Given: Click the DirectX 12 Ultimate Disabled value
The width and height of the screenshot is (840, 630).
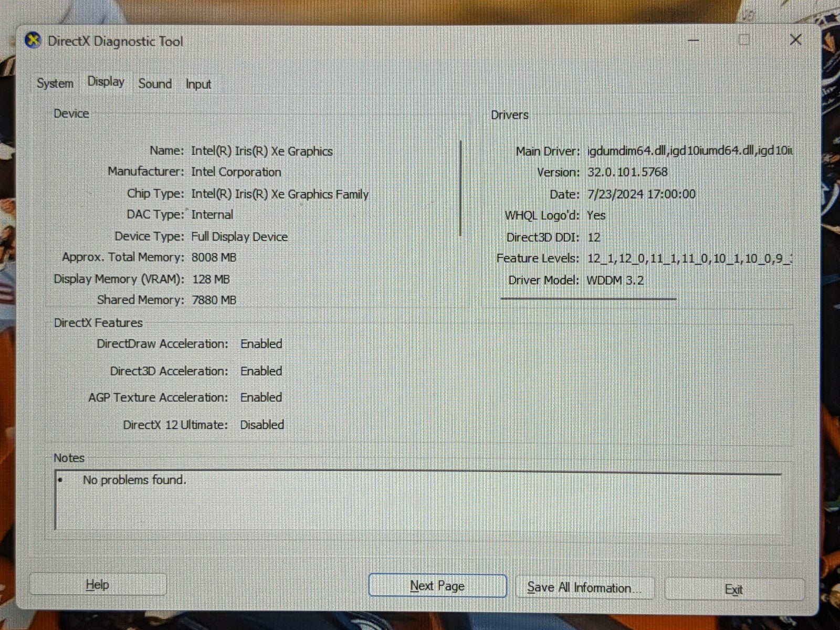Looking at the screenshot, I should point(261,425).
